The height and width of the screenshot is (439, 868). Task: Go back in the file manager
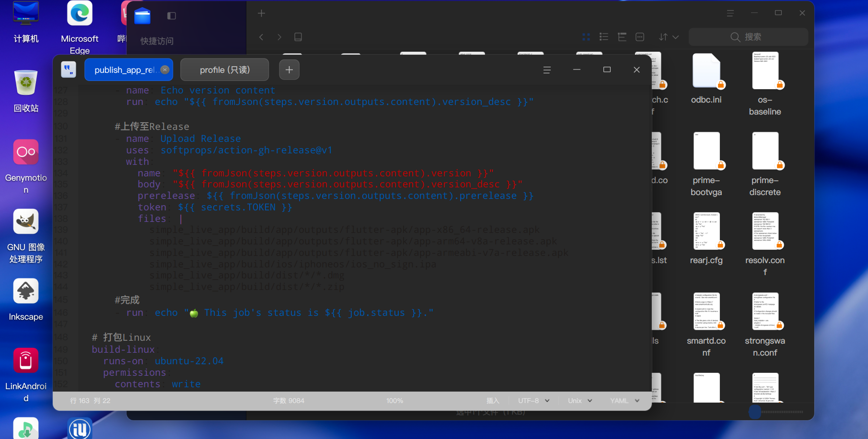pyautogui.click(x=261, y=37)
